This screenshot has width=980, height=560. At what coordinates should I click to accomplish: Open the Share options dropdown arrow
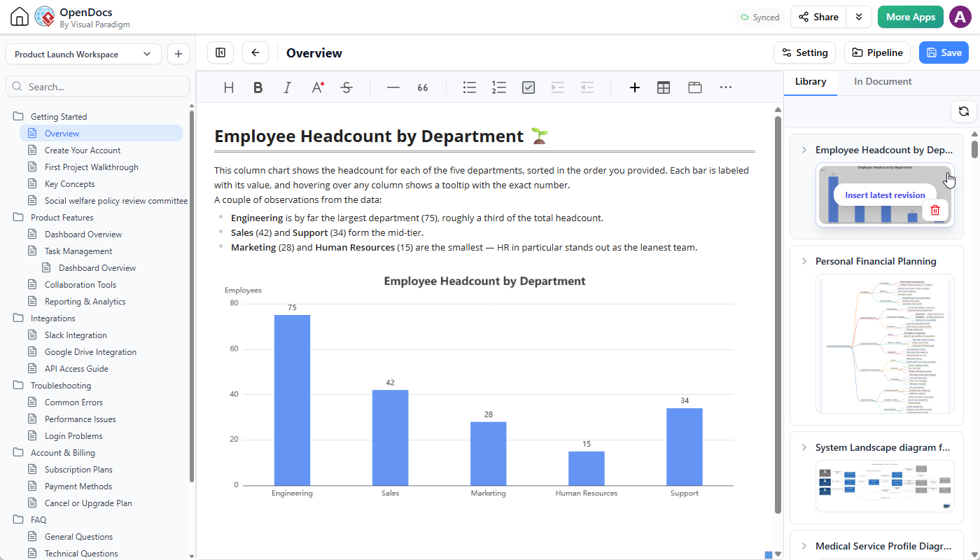pos(859,17)
